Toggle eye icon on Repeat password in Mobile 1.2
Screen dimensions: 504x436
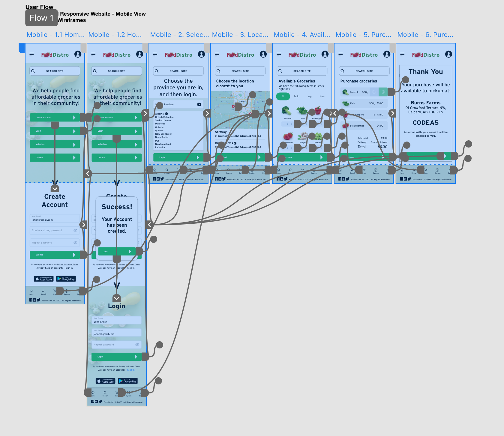click(137, 345)
